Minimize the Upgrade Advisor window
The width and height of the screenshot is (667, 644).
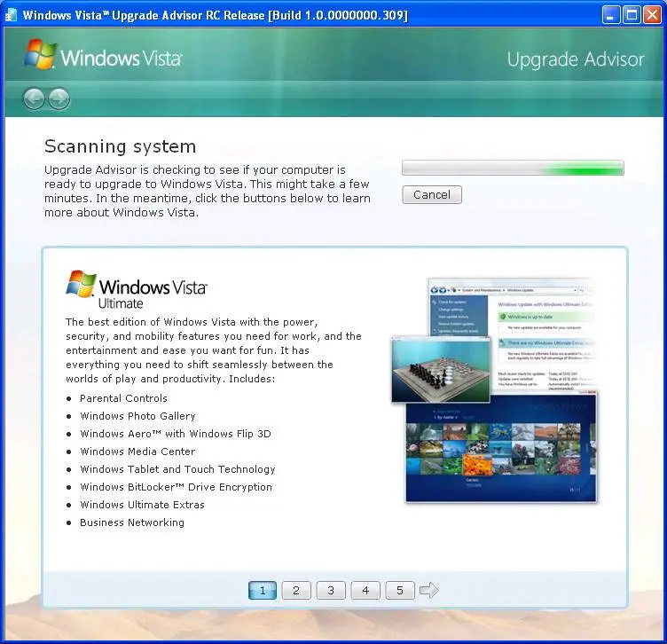(x=611, y=15)
